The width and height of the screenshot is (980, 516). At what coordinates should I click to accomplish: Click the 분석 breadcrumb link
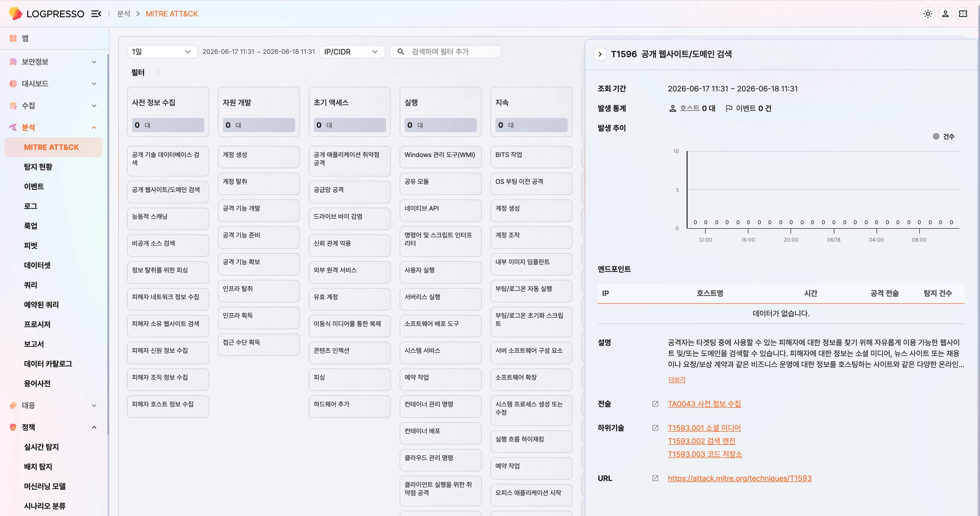124,14
